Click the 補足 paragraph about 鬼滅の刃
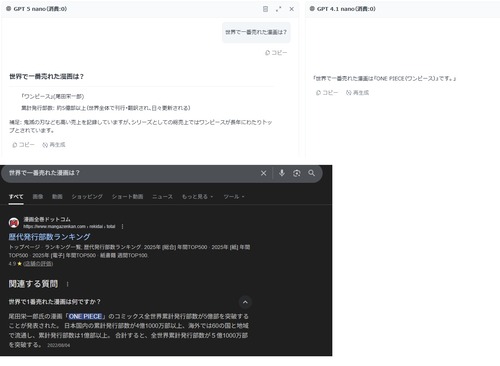 [141, 126]
